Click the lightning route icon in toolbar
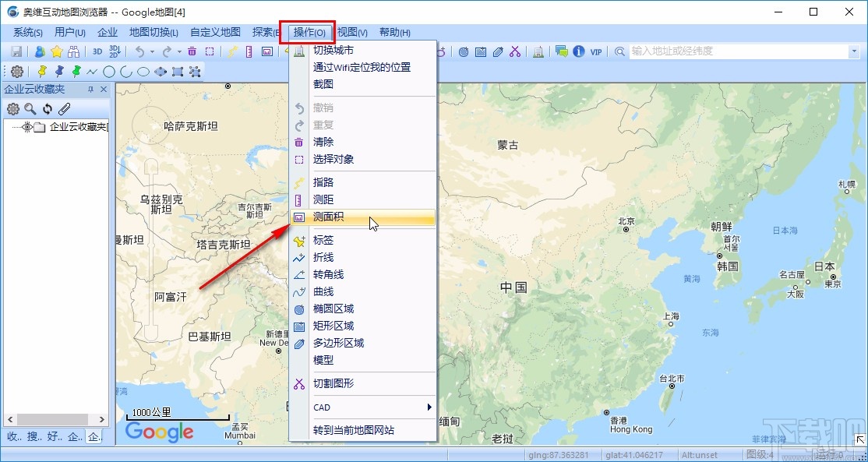 [232, 51]
